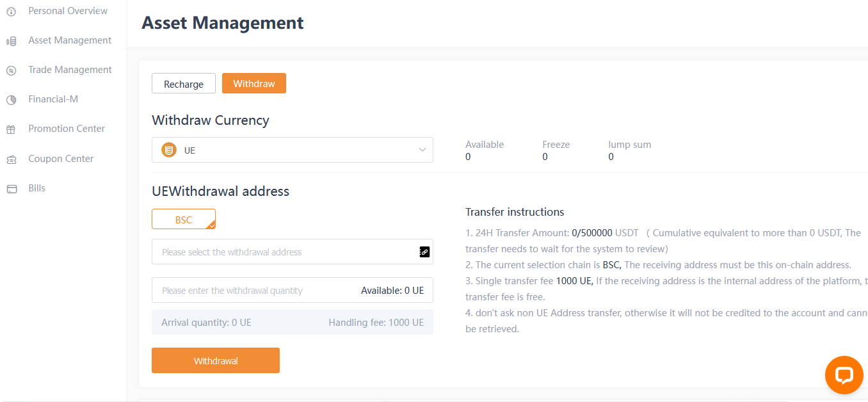The height and width of the screenshot is (402, 868).
Task: Navigate to Financial-M page
Action: pyautogui.click(x=53, y=99)
